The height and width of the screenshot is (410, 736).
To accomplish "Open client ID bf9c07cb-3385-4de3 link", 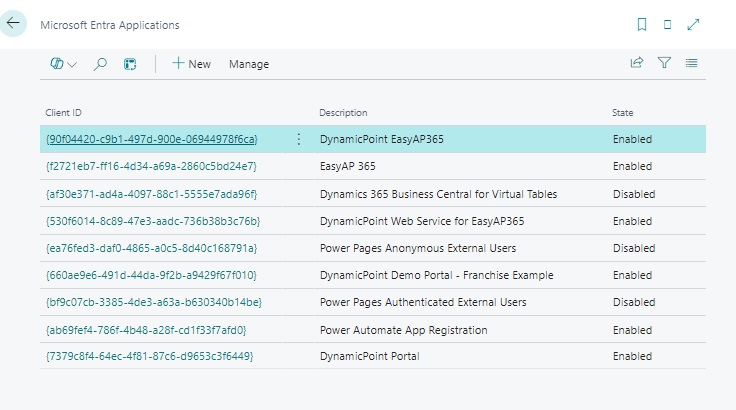I will [x=154, y=302].
